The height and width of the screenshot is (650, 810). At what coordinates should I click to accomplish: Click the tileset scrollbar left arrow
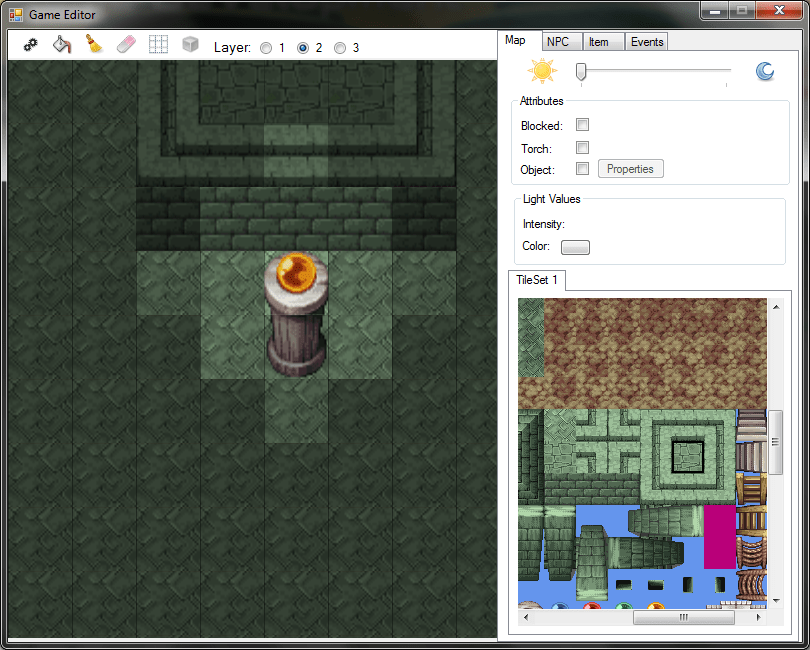coord(525,617)
